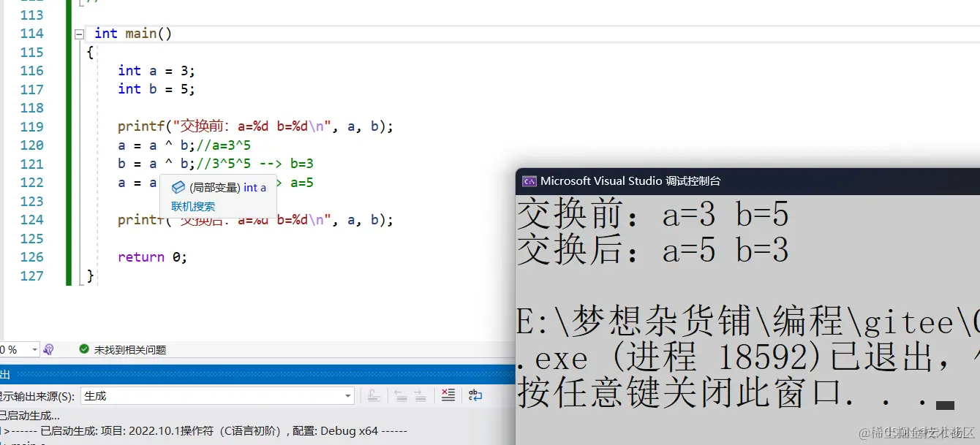The image size is (980, 445).
Task: Click console output line 交换后: a=5 b=3
Action: pyautogui.click(x=653, y=251)
